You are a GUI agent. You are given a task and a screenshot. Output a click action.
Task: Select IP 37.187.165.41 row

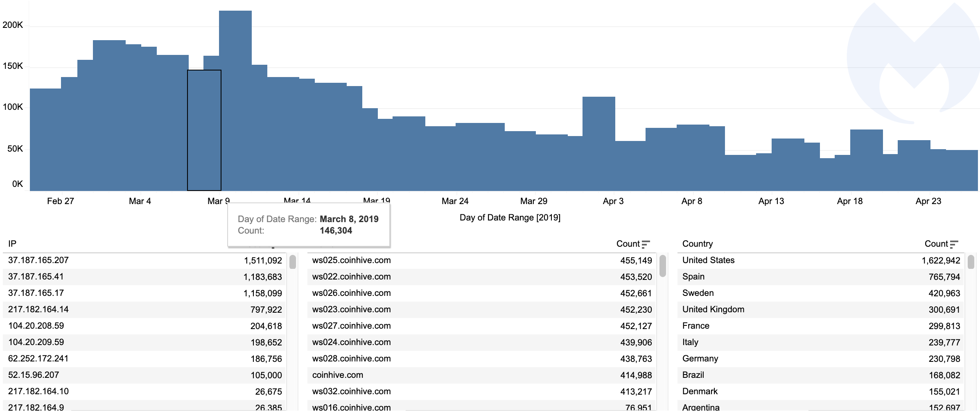pyautogui.click(x=145, y=277)
